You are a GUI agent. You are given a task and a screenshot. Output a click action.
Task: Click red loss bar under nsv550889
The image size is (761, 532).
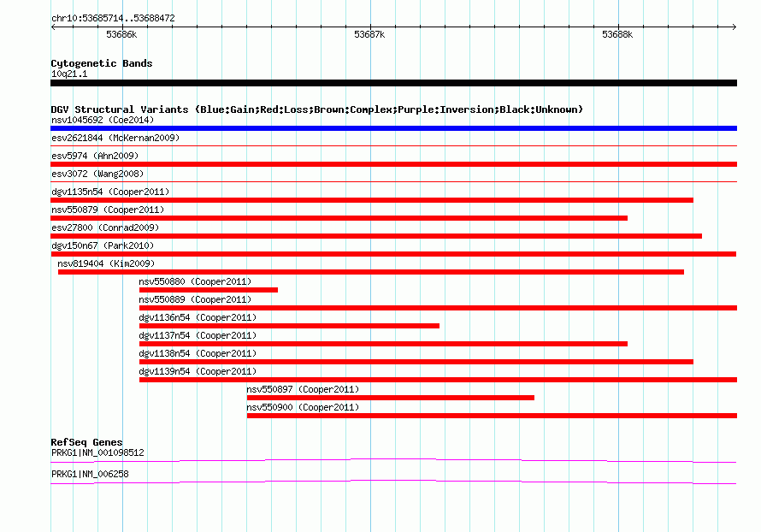439,308
